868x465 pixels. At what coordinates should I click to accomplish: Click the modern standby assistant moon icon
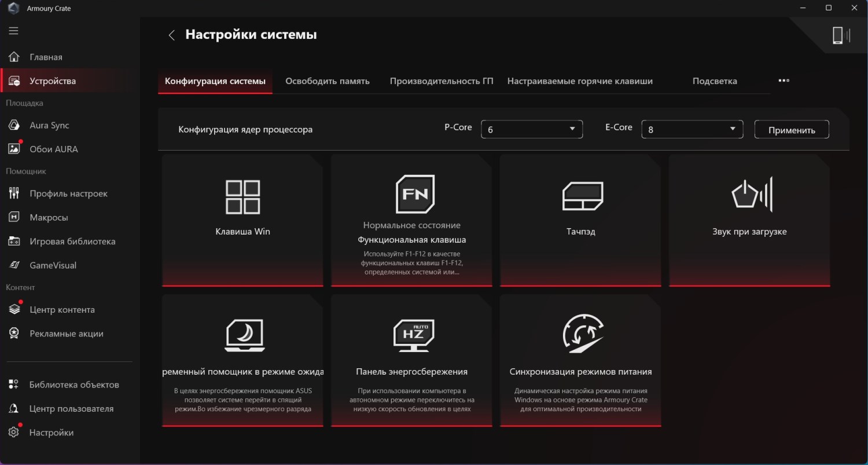coord(244,335)
